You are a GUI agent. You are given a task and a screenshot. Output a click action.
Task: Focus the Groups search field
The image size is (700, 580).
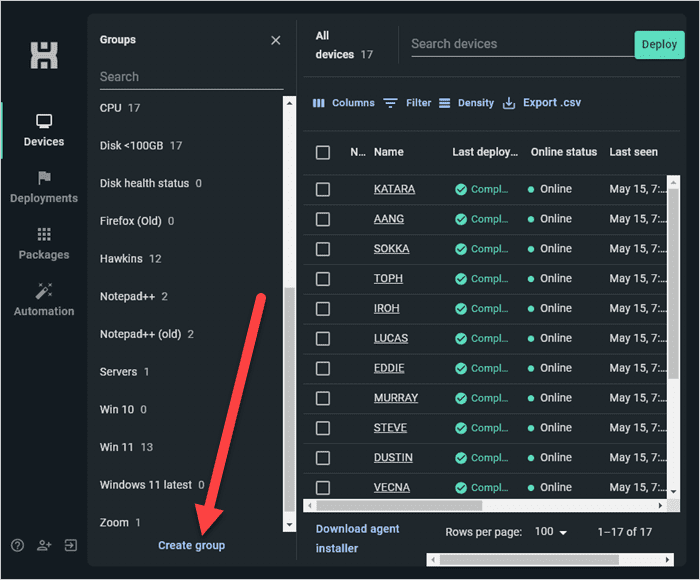(x=191, y=77)
